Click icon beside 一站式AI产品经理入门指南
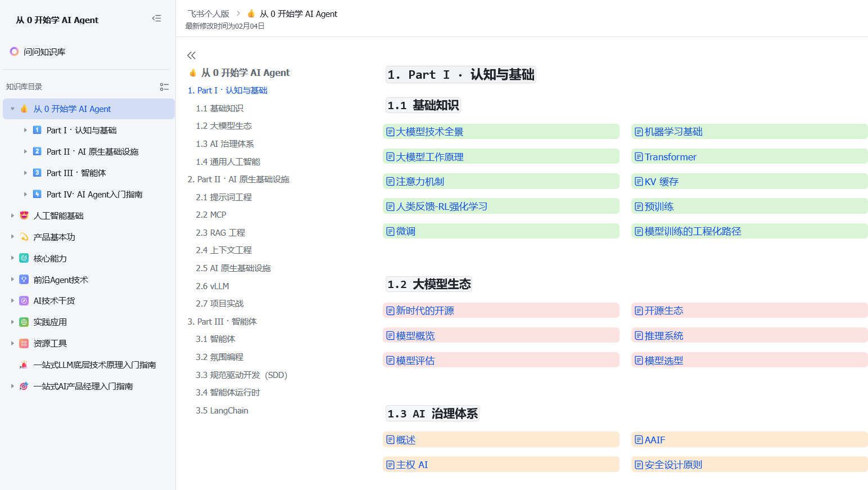The image size is (868, 490). pyautogui.click(x=24, y=386)
